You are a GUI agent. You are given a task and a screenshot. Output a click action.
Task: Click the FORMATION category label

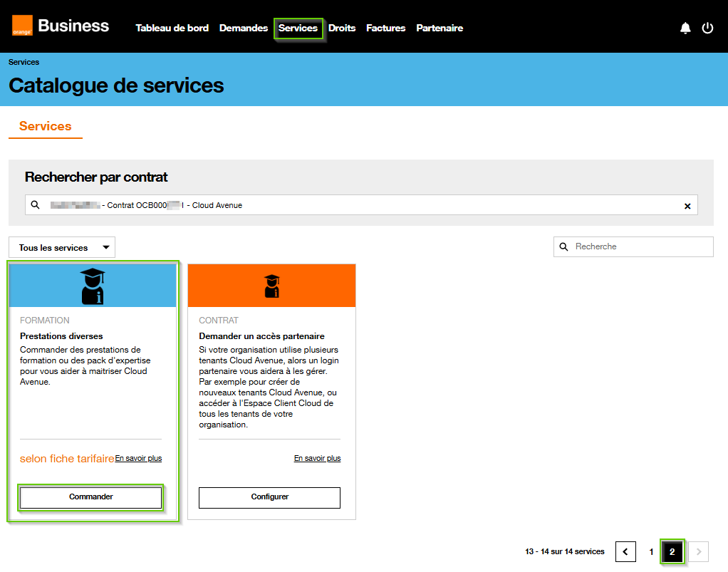click(45, 321)
